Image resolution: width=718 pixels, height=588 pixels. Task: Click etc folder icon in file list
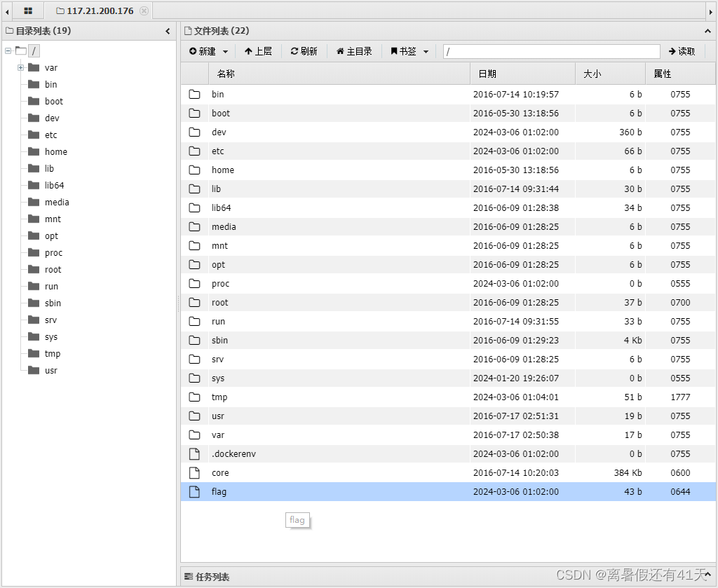point(195,151)
